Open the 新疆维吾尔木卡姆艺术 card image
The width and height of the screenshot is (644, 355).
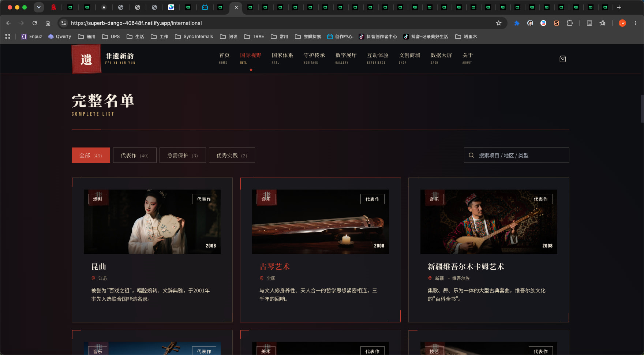tap(489, 222)
